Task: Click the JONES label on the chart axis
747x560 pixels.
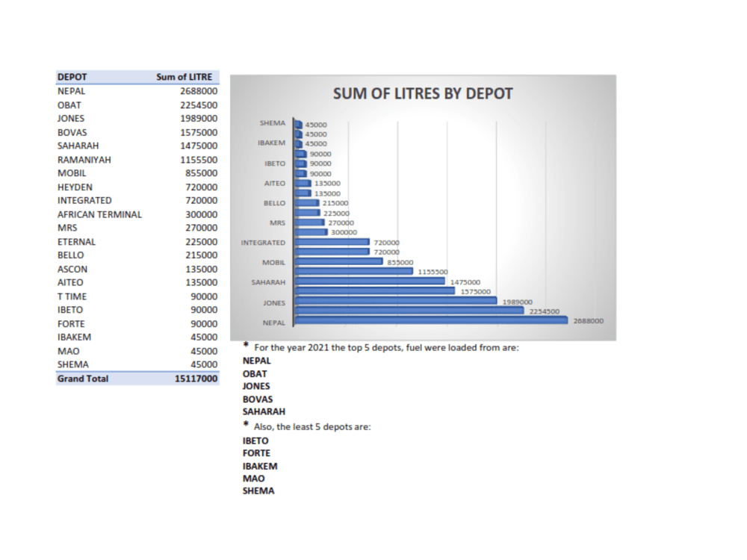Action: [x=274, y=303]
